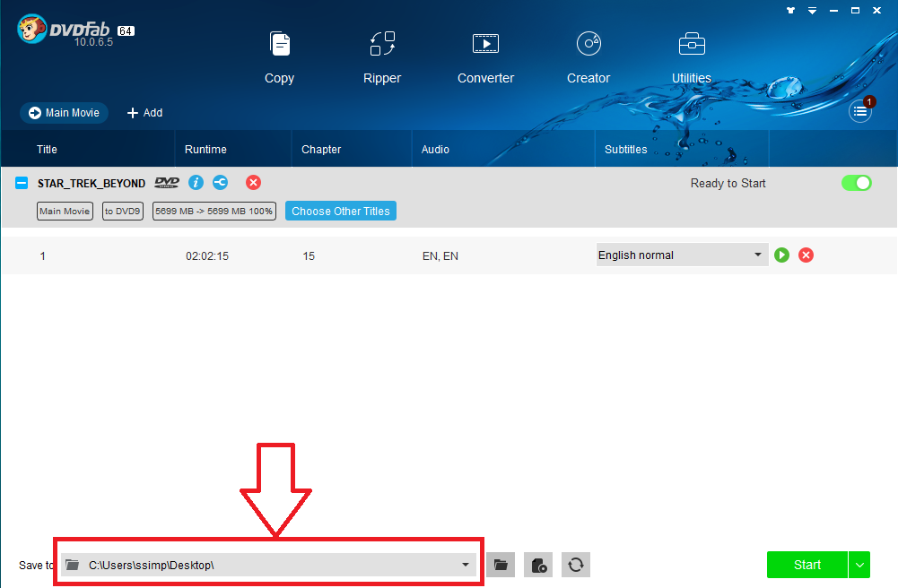898x588 pixels.
Task: Open the skin shirt icon in title bar
Action: point(791,10)
